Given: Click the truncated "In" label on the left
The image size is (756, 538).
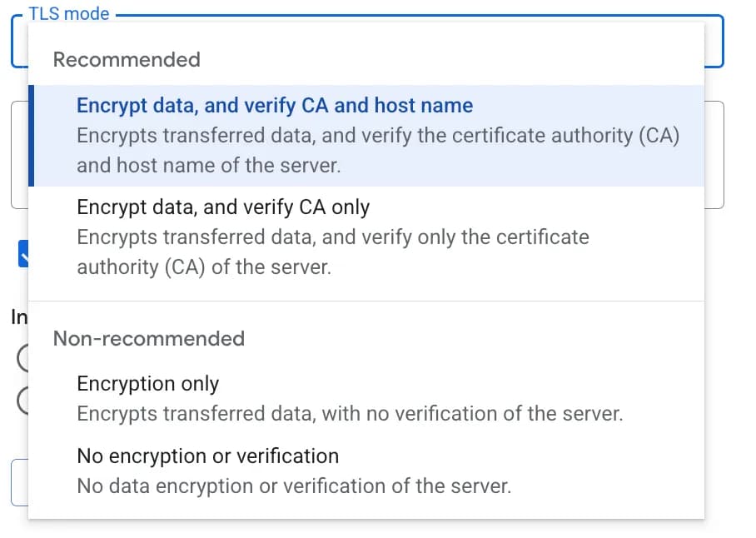Looking at the screenshot, I should (x=18, y=317).
